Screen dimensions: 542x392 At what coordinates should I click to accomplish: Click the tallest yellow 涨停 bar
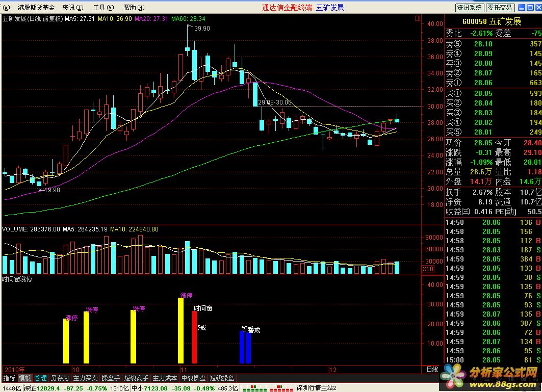click(x=180, y=330)
